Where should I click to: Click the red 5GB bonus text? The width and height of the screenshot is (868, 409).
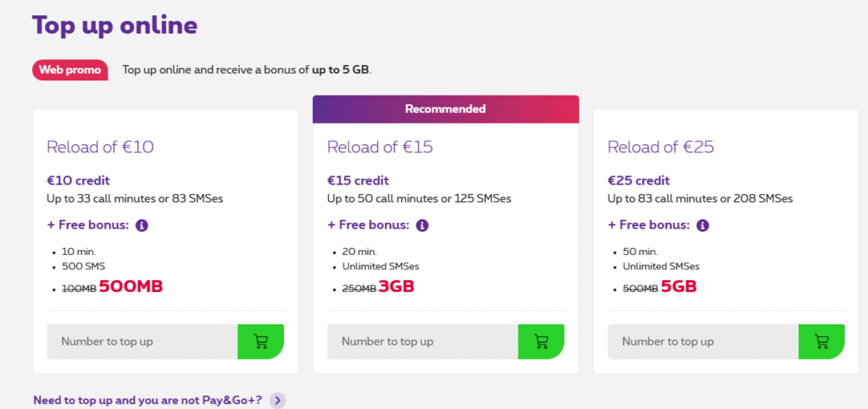pyautogui.click(x=678, y=286)
